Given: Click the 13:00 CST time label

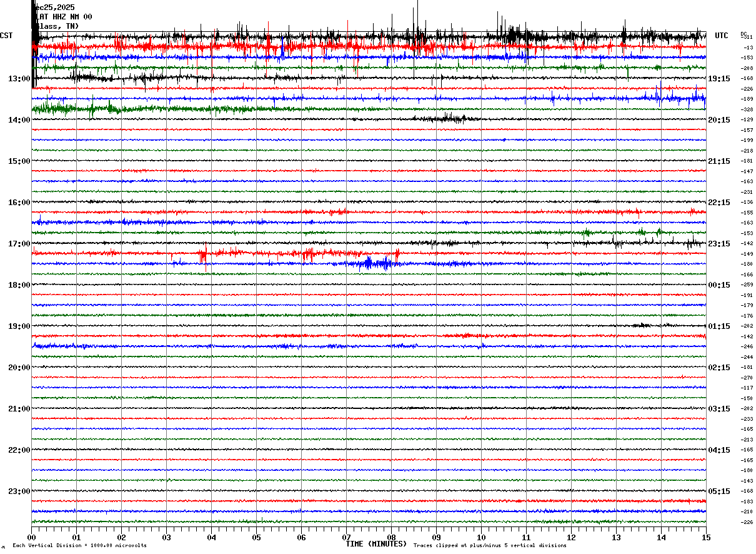Looking at the screenshot, I should (x=19, y=79).
